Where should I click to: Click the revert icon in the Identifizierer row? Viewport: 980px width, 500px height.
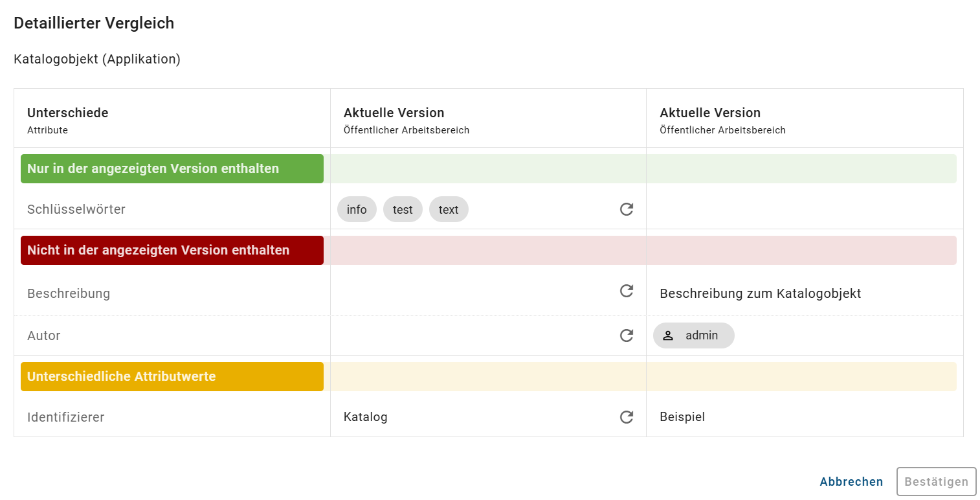tap(626, 417)
